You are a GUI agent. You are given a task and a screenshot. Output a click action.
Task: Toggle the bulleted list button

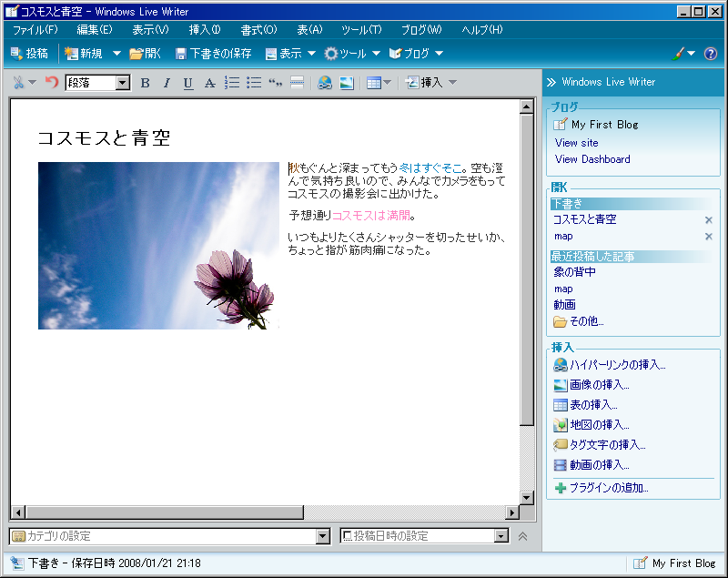254,83
